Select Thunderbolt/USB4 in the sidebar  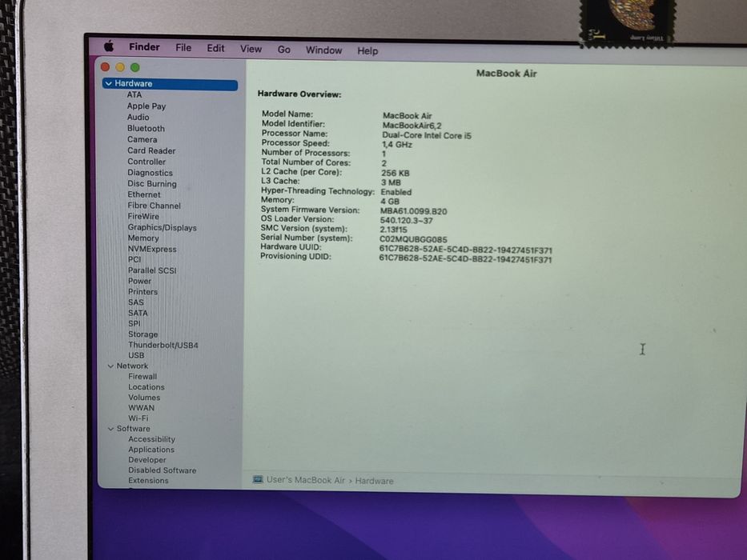click(x=163, y=346)
